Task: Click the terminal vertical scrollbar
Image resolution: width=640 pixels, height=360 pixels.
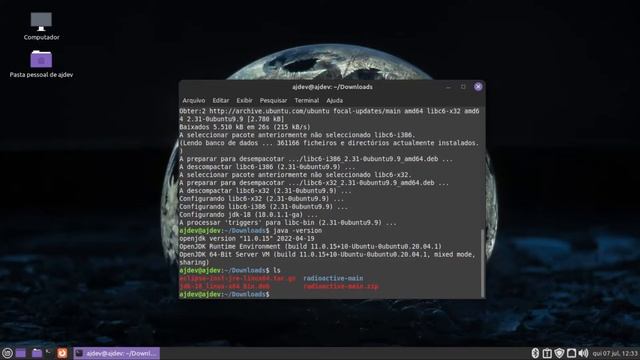Action: point(483,263)
